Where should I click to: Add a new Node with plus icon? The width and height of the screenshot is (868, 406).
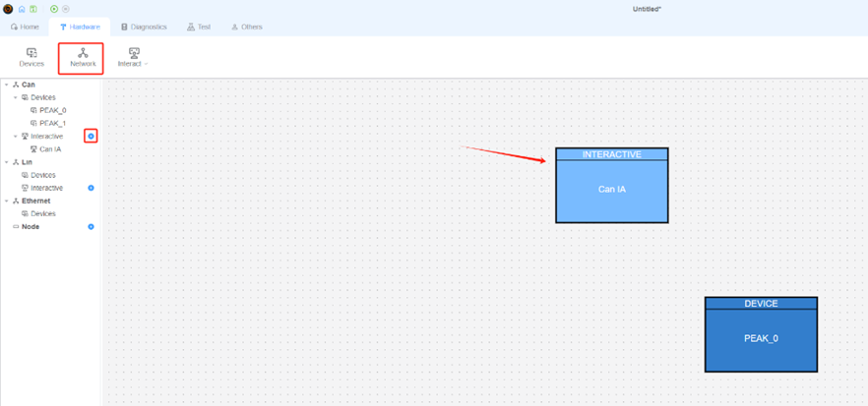coord(91,227)
